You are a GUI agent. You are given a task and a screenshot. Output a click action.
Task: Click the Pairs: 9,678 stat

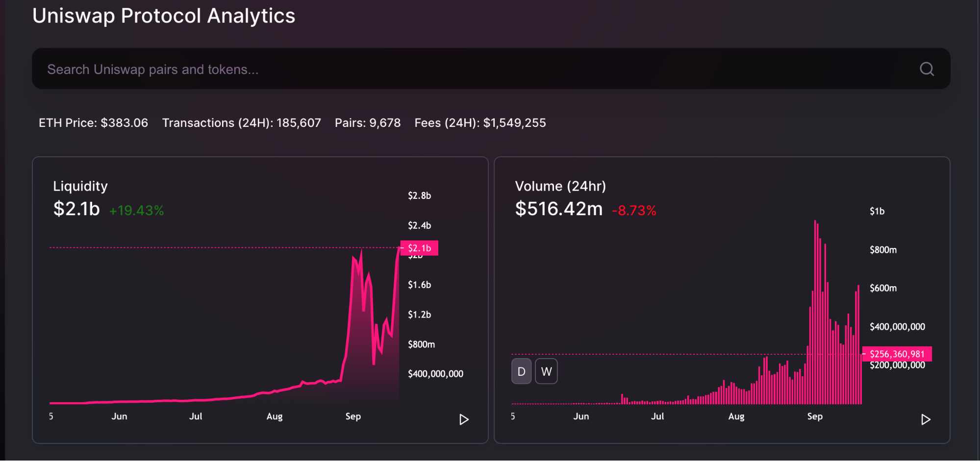click(x=368, y=123)
